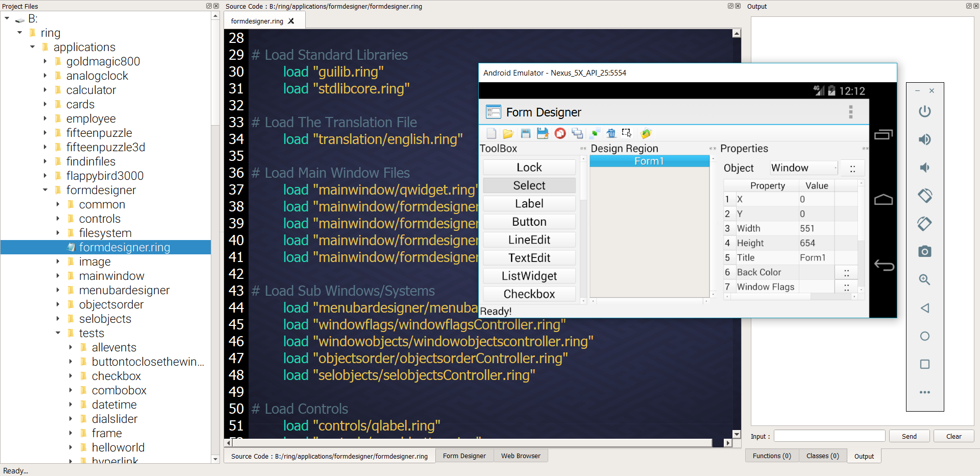Toggle the Select mode in ToolBox
The image size is (980, 476).
pyautogui.click(x=529, y=185)
